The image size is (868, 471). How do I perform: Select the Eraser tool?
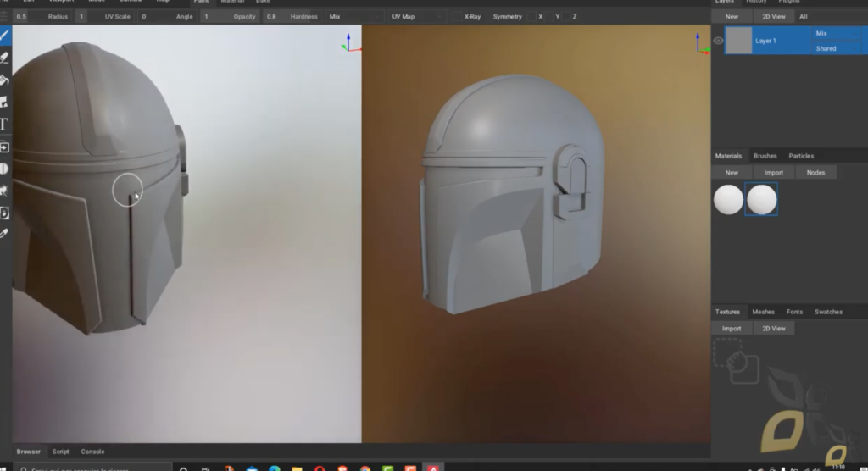(4, 58)
